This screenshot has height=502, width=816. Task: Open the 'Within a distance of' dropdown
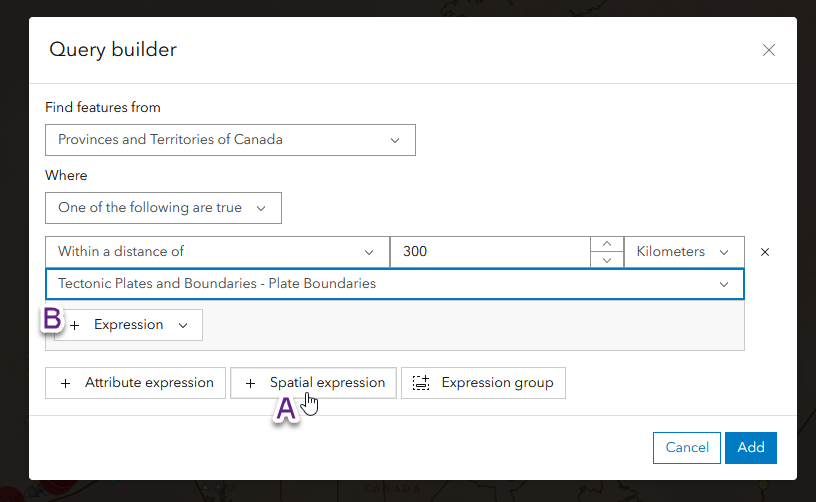[216, 252]
